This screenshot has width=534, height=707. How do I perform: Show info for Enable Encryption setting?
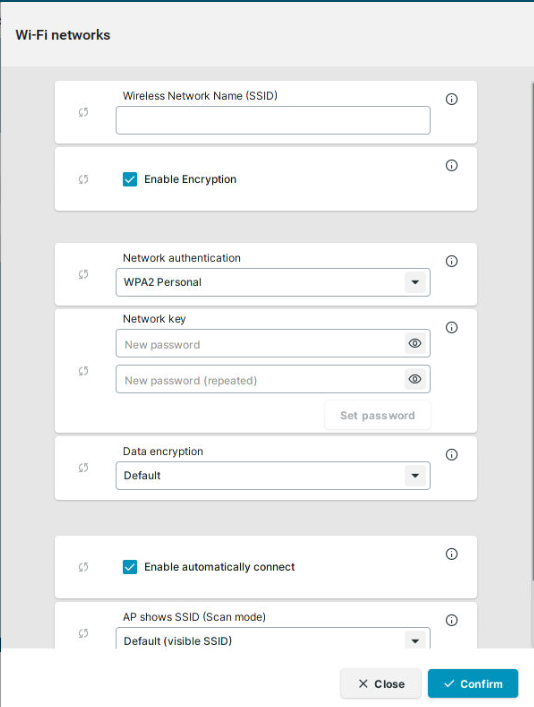[451, 165]
